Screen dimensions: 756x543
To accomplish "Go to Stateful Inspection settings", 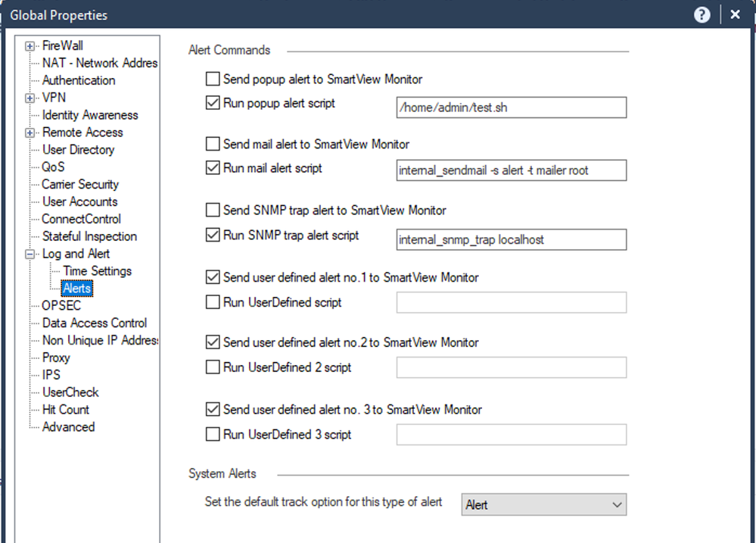I will [89, 236].
